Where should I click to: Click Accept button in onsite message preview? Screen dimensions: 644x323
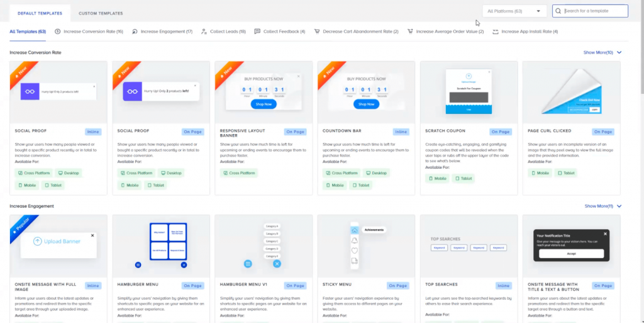pos(571,253)
